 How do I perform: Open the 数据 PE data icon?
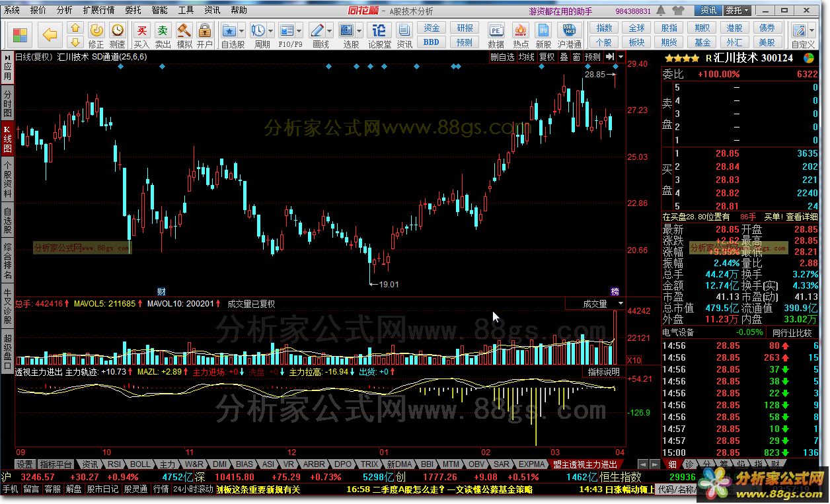click(x=496, y=31)
